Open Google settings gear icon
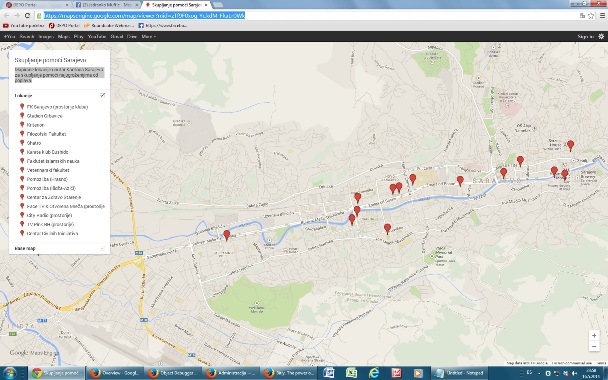 [x=601, y=36]
